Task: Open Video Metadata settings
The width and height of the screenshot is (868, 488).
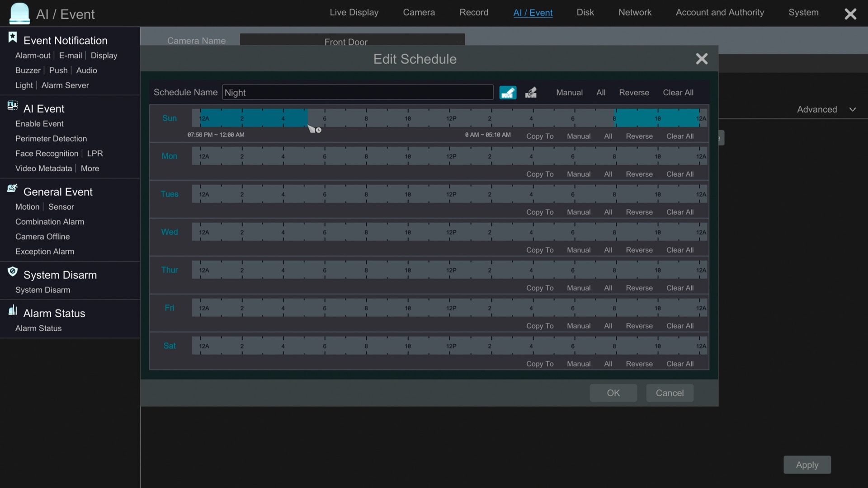Action: (43, 169)
